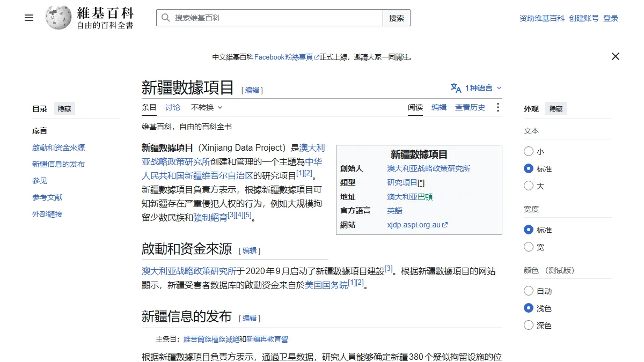
Task: Click 编辑 link beside 啟動和资金來源 heading
Action: click(250, 250)
